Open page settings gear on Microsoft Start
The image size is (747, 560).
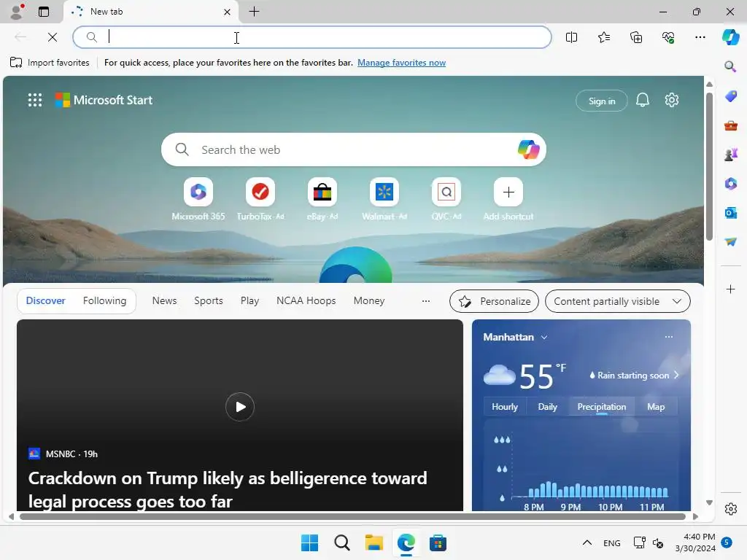672,100
